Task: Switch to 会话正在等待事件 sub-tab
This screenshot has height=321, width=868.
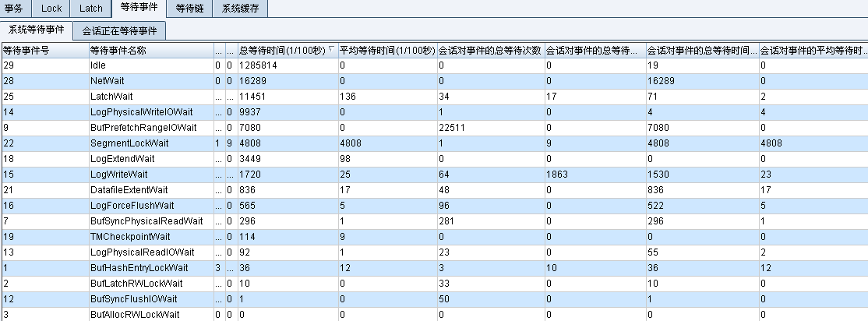Action: (119, 31)
